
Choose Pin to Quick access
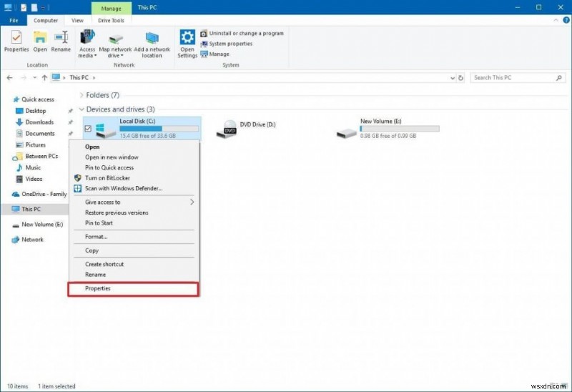(134, 167)
